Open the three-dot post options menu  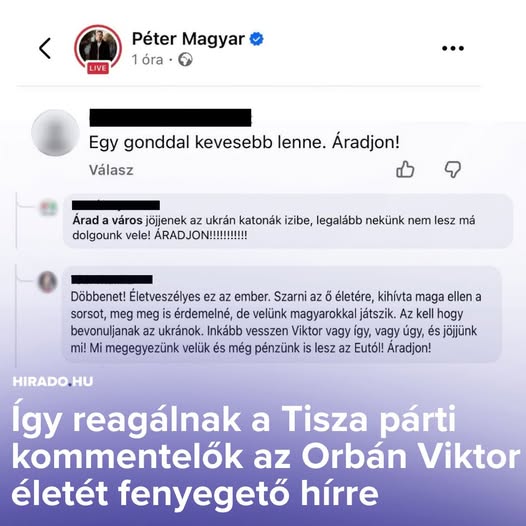click(453, 48)
